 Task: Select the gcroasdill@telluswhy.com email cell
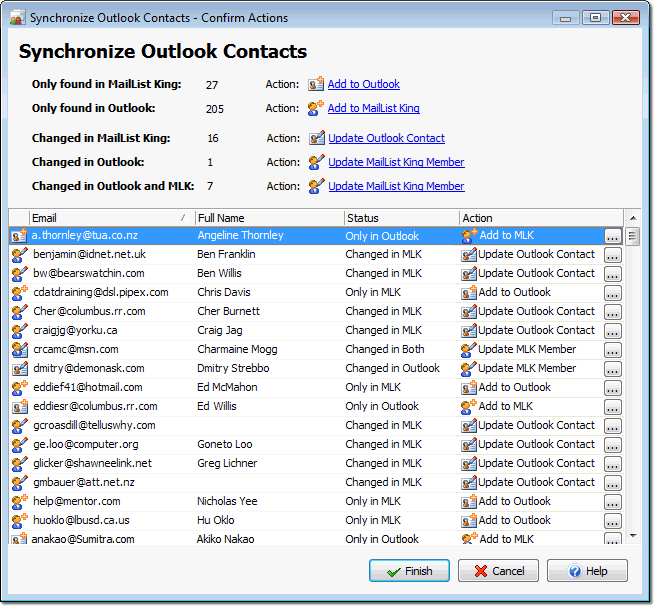(x=94, y=425)
